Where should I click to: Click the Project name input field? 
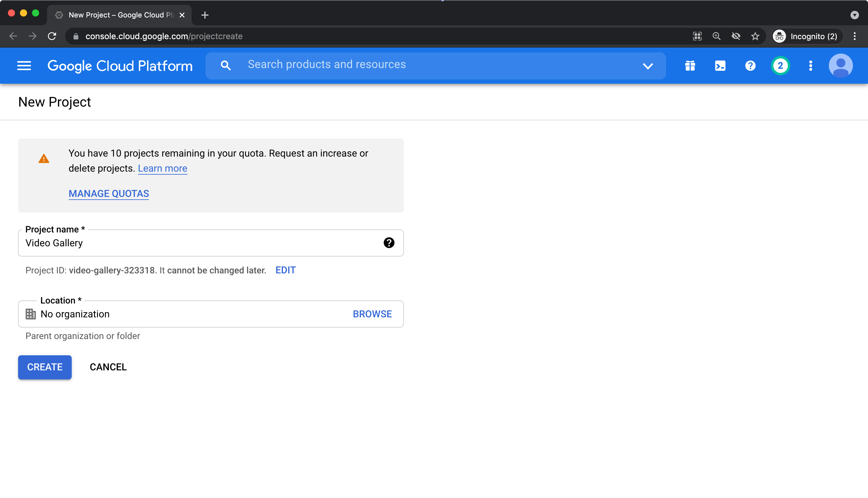(211, 243)
